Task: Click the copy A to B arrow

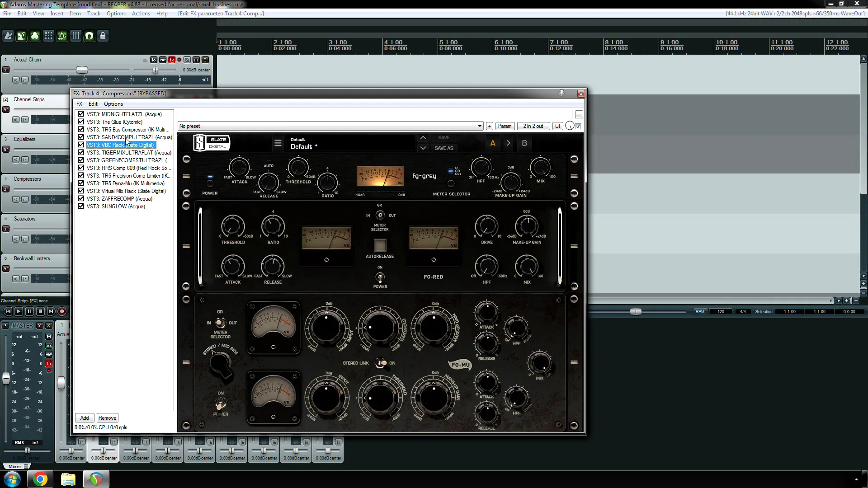Action: (x=508, y=143)
